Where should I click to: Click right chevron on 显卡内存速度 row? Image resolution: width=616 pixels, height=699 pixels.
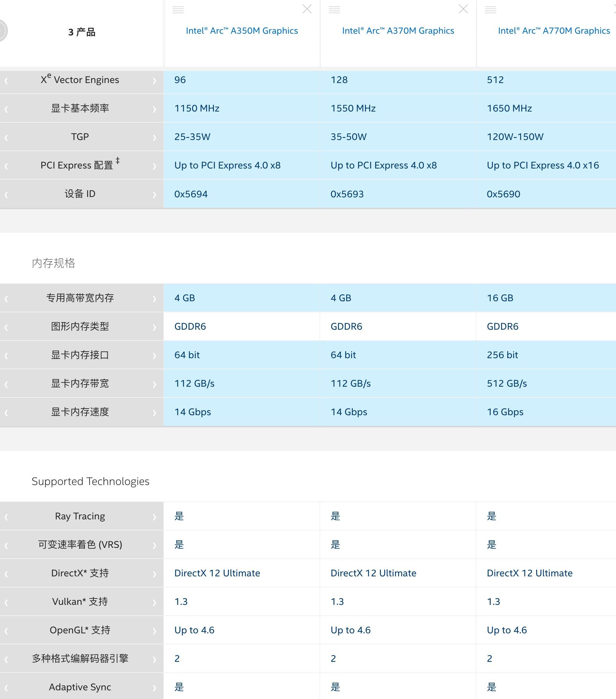click(x=154, y=413)
